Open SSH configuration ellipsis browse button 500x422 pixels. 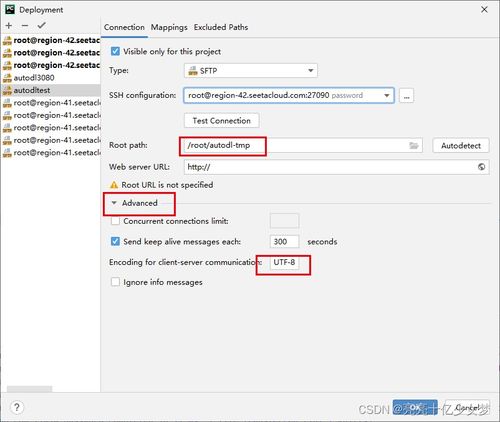[x=406, y=96]
